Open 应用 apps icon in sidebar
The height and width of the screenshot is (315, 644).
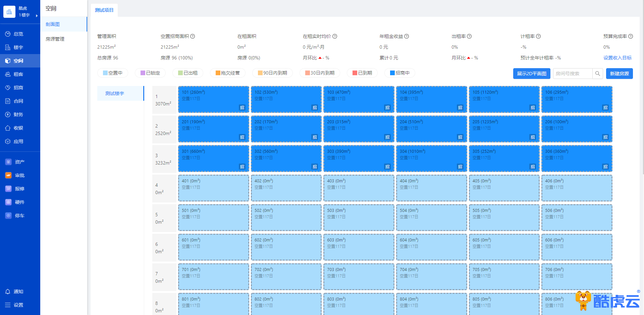pos(8,141)
